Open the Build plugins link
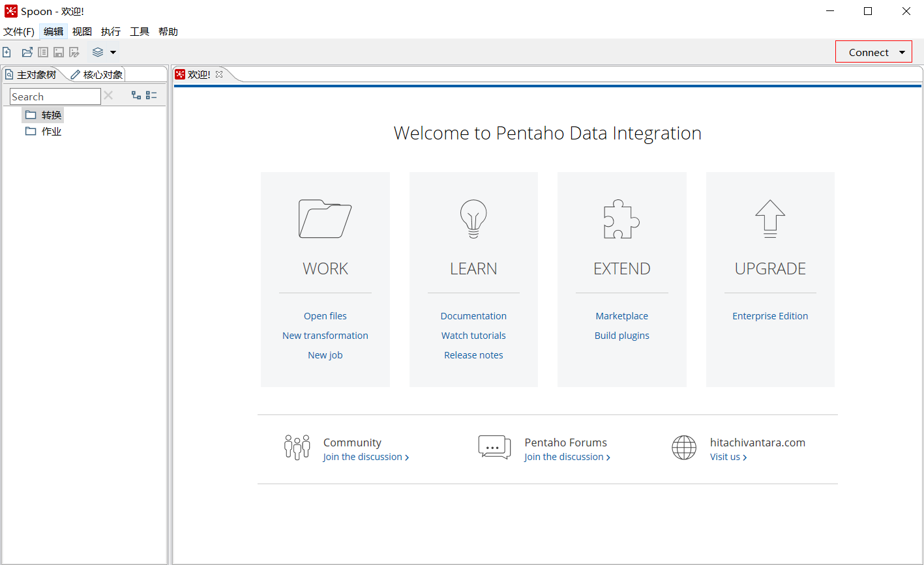924x565 pixels. point(622,336)
